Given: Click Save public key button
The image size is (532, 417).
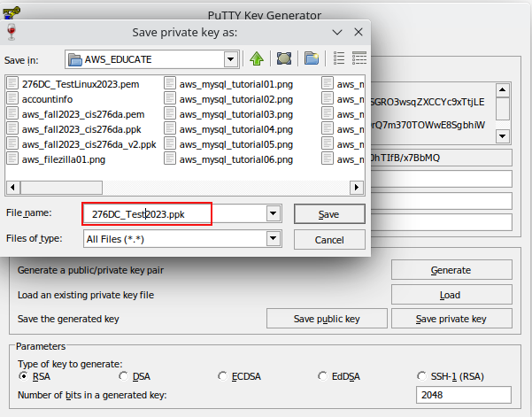Looking at the screenshot, I should [327, 318].
